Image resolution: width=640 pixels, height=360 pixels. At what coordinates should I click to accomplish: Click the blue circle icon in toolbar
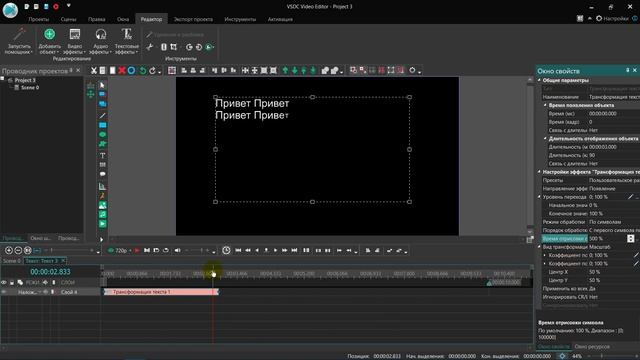(131, 71)
